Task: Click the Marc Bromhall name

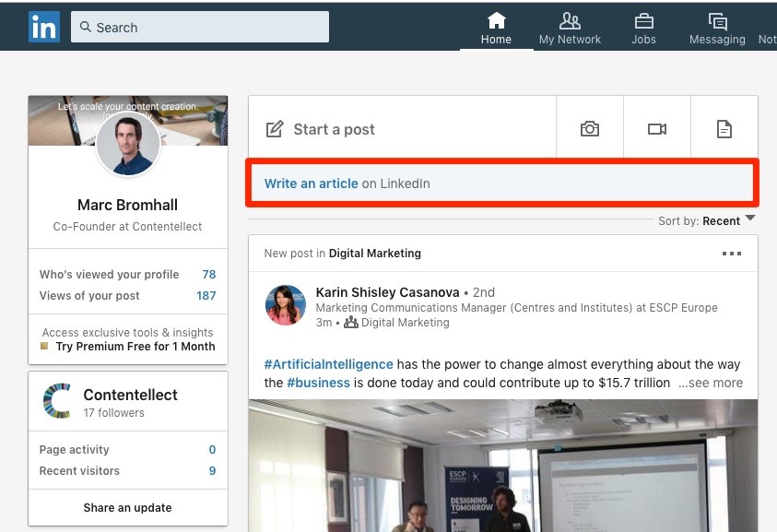Action: (x=128, y=205)
